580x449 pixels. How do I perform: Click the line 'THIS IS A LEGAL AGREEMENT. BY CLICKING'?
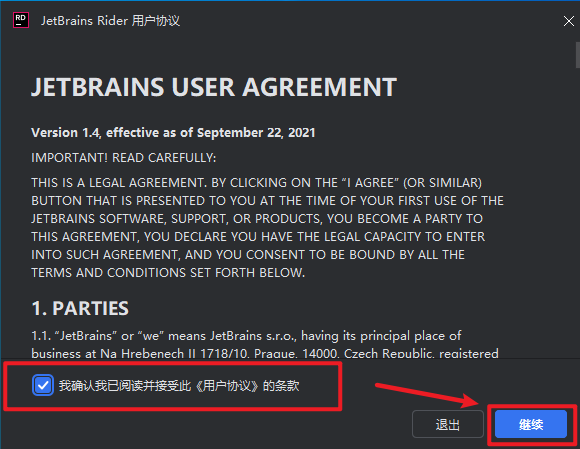256,183
